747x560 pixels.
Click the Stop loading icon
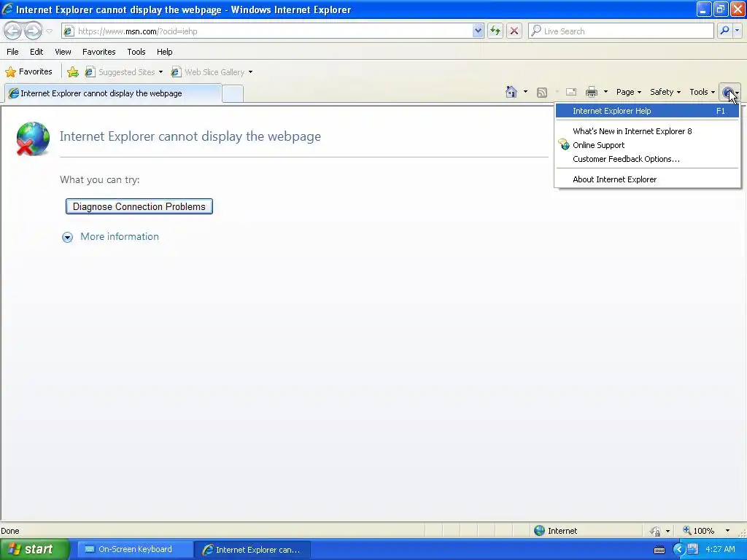[514, 31]
